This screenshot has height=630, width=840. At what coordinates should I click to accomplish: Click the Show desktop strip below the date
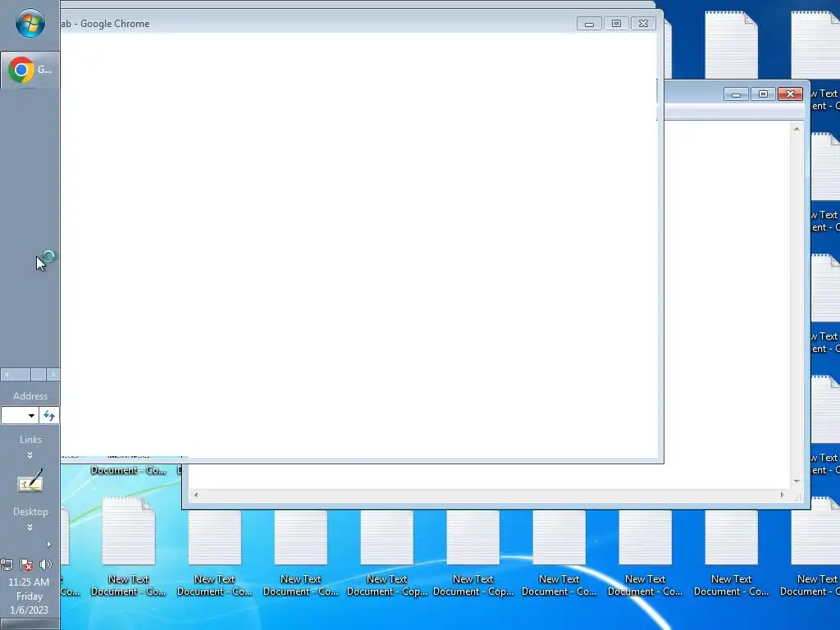click(30, 624)
